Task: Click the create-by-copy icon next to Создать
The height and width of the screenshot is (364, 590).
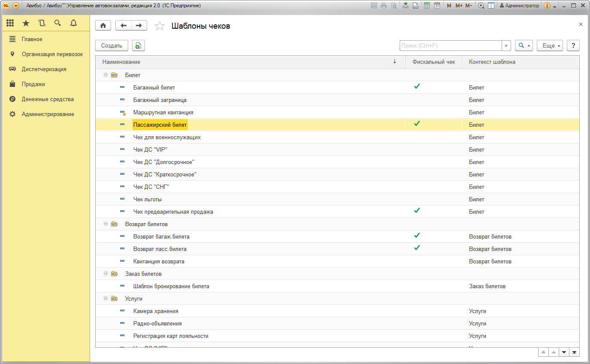Action: [x=138, y=46]
